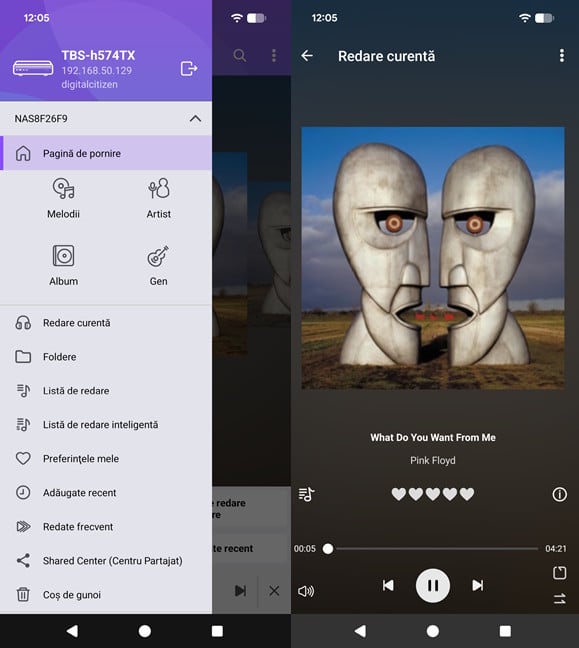Skip to the previous track
The image size is (579, 648).
tap(388, 585)
